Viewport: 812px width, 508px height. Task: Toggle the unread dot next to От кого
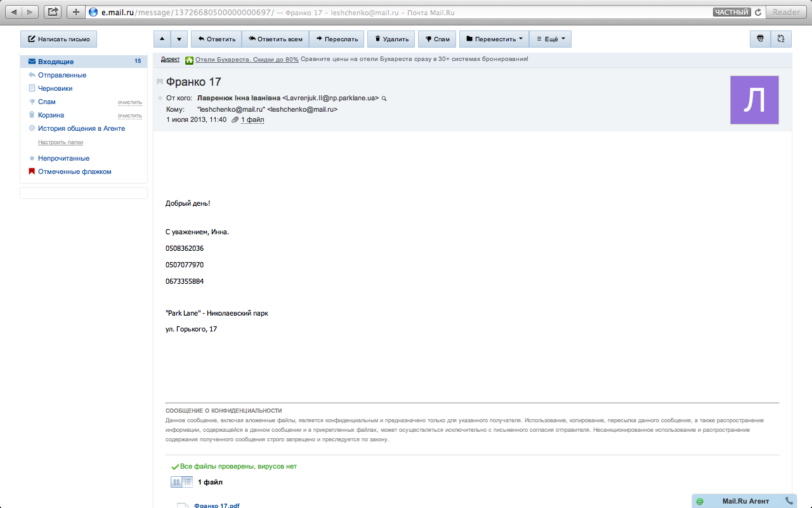coord(160,98)
